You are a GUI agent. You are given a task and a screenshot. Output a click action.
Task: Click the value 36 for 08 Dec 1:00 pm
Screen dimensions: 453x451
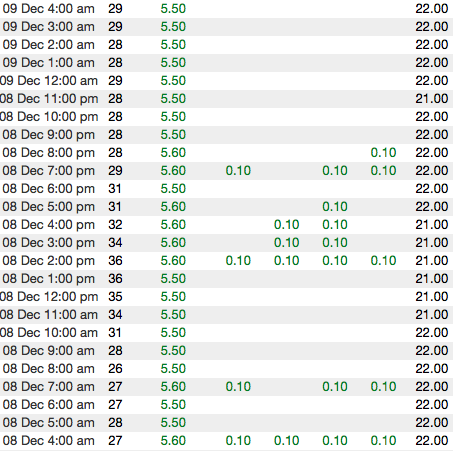pyautogui.click(x=115, y=279)
